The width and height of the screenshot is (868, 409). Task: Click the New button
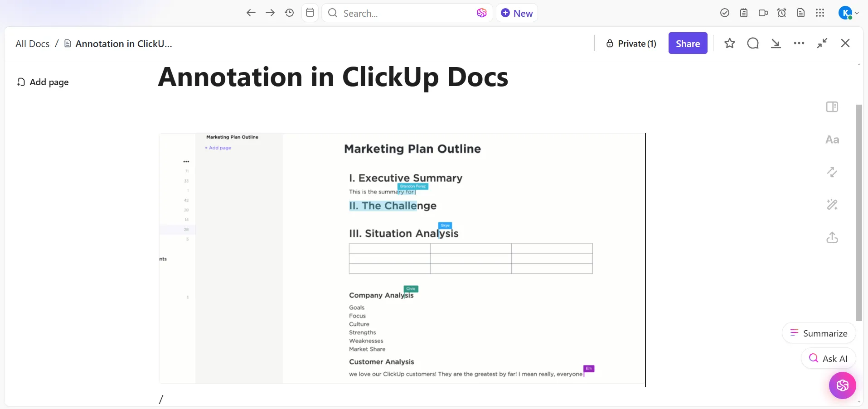pos(517,13)
